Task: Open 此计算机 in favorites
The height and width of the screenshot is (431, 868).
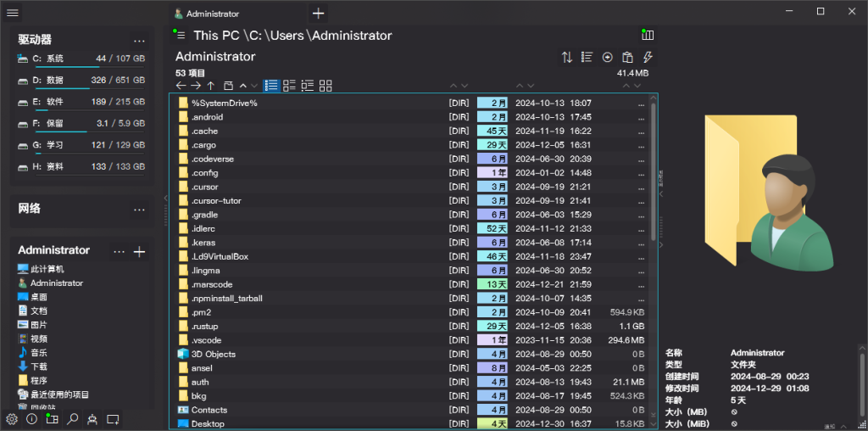Action: (41, 269)
